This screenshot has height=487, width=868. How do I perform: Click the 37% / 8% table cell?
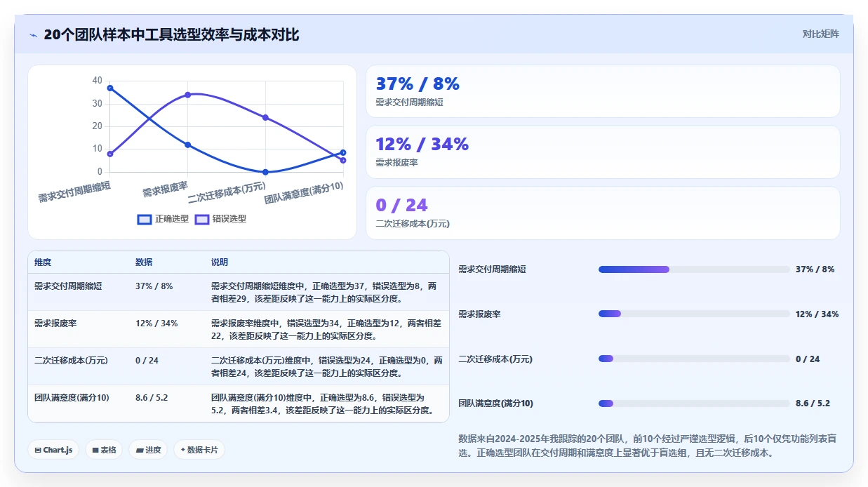click(154, 286)
